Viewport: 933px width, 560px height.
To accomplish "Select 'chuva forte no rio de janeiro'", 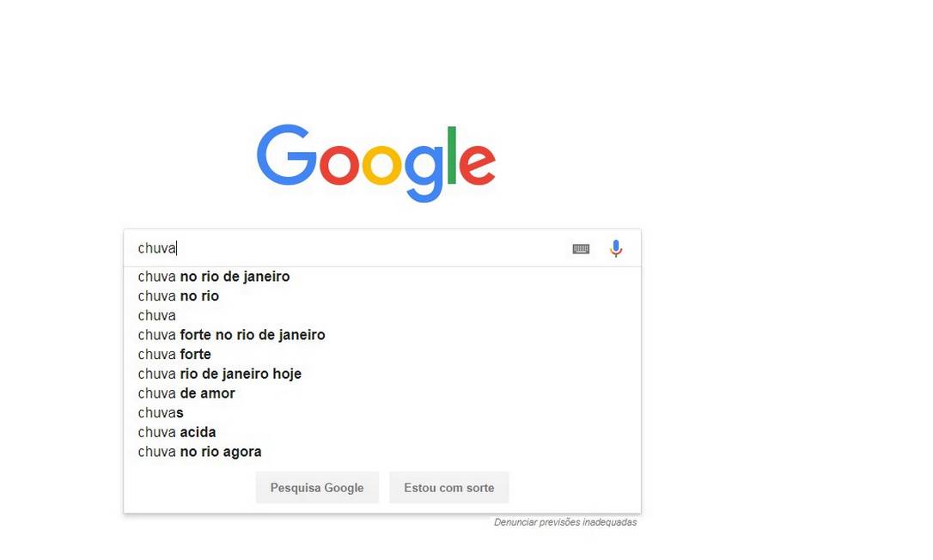I will pos(231,335).
